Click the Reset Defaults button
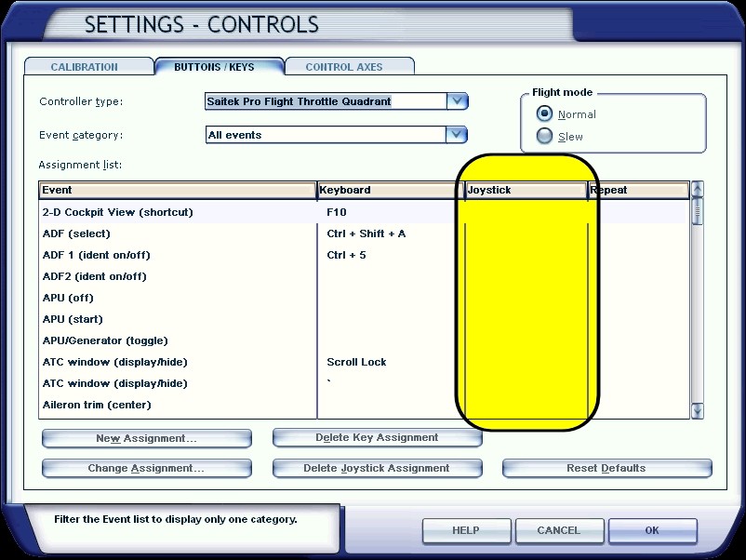The height and width of the screenshot is (560, 746). point(607,468)
